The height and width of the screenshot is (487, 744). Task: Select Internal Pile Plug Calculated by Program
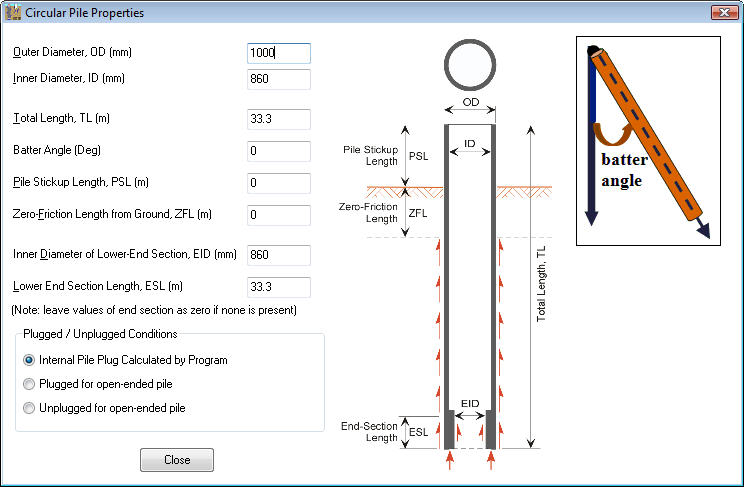click(x=29, y=360)
